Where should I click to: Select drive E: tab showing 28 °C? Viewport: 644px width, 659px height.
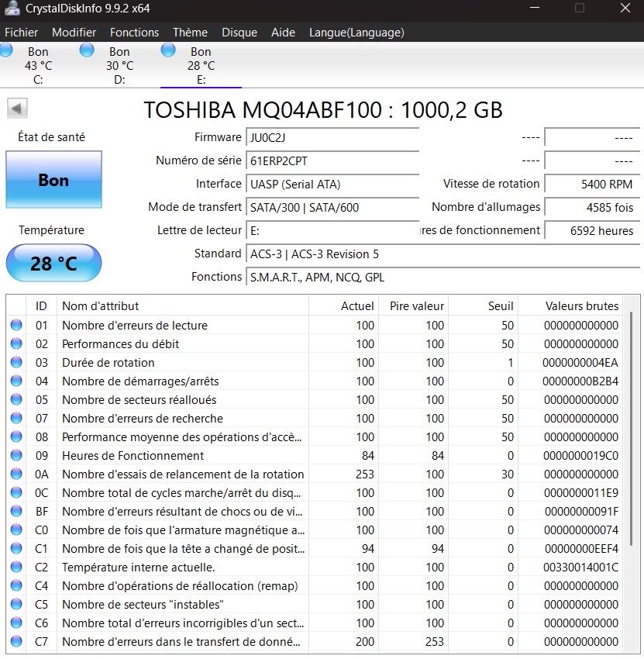click(201, 65)
